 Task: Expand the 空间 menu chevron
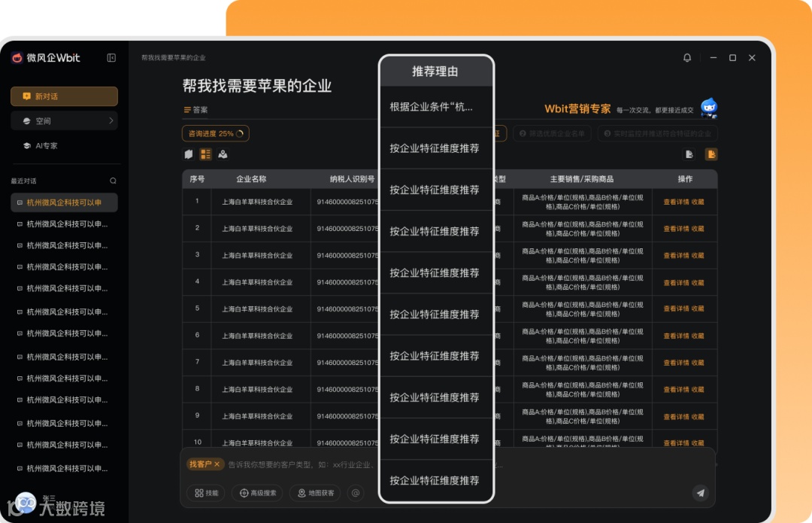111,120
